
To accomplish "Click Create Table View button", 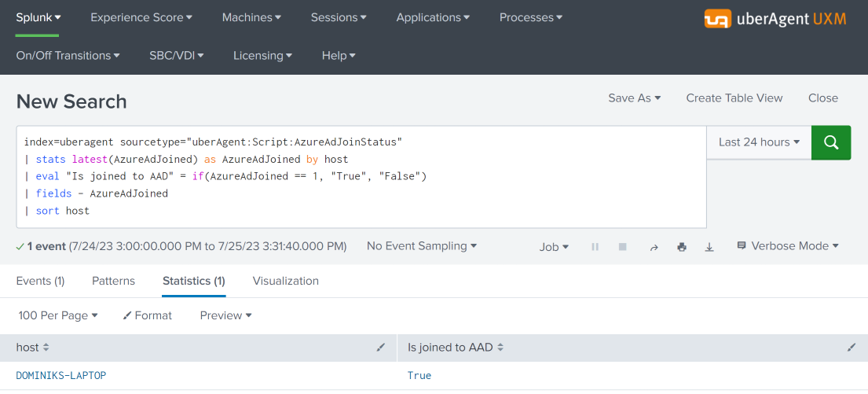I will click(x=734, y=98).
